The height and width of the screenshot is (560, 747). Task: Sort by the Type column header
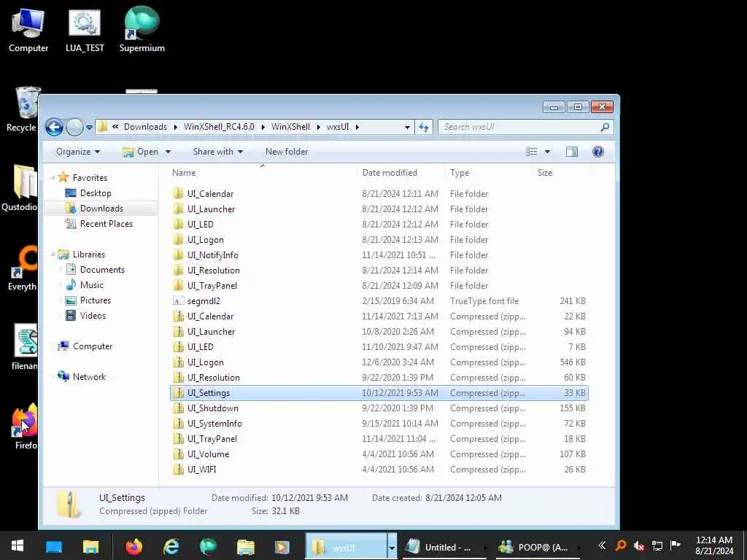488,172
